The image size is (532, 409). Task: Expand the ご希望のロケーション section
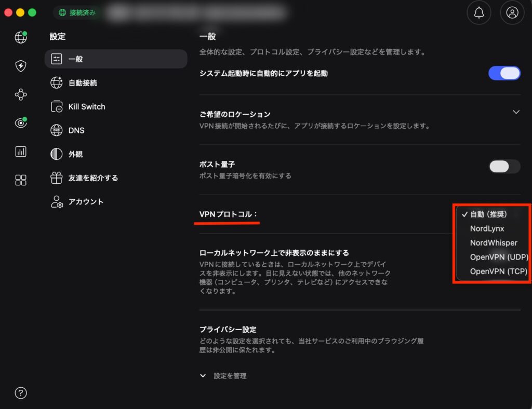point(516,112)
